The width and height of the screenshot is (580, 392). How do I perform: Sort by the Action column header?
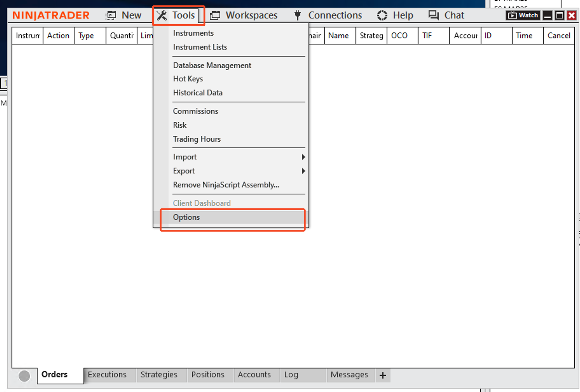click(58, 36)
